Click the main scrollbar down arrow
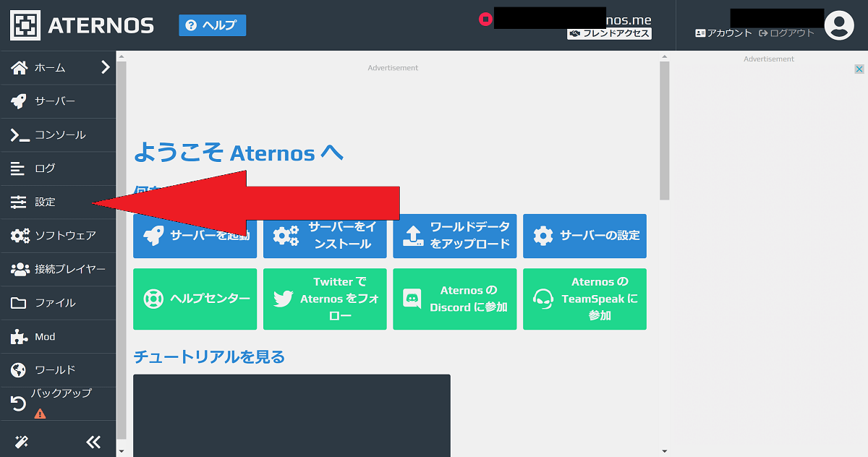 click(x=665, y=451)
